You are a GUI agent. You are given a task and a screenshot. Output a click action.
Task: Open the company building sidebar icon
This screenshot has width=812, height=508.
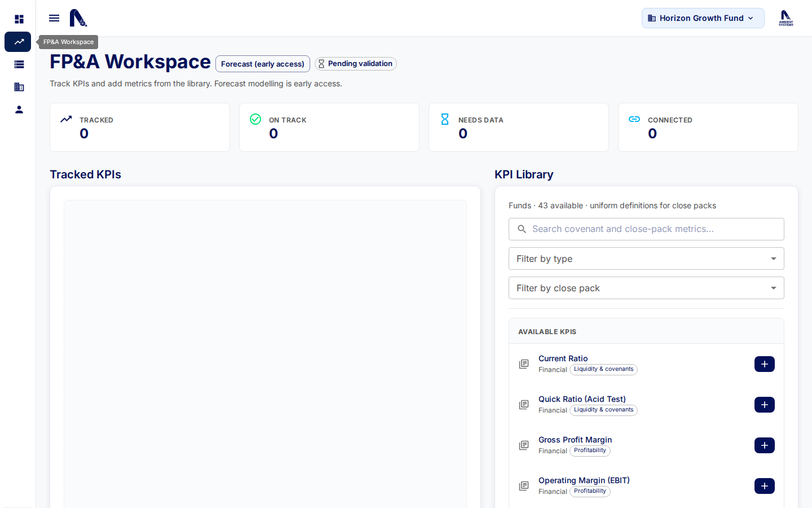tap(19, 87)
